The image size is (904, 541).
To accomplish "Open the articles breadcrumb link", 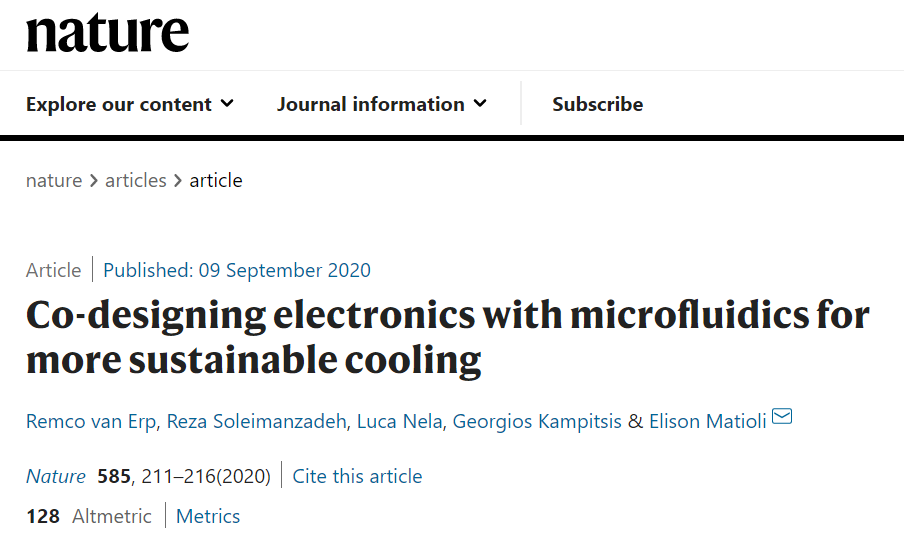I will pos(136,181).
